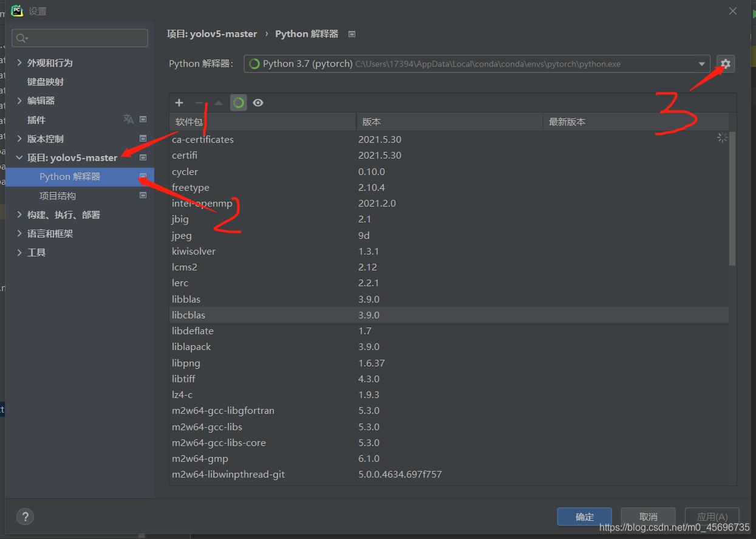
Task: Expand the 构建、执行、部署 section
Action: [x=19, y=215]
